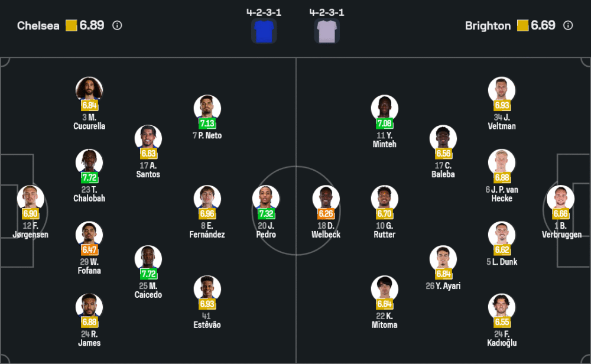Click the Brighton team name
The width and height of the screenshot is (591, 364).
pos(488,25)
